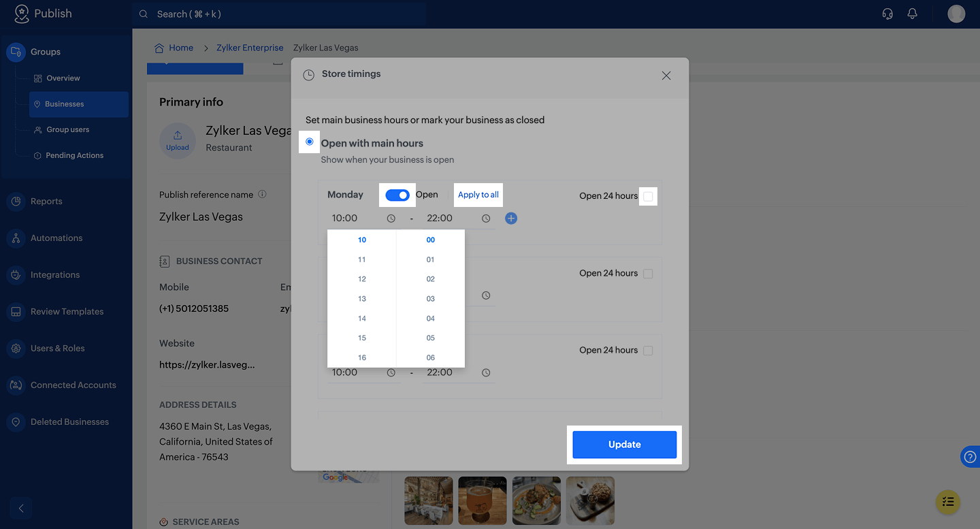The width and height of the screenshot is (980, 529).
Task: Open the user profile avatar
Action: [x=956, y=14]
